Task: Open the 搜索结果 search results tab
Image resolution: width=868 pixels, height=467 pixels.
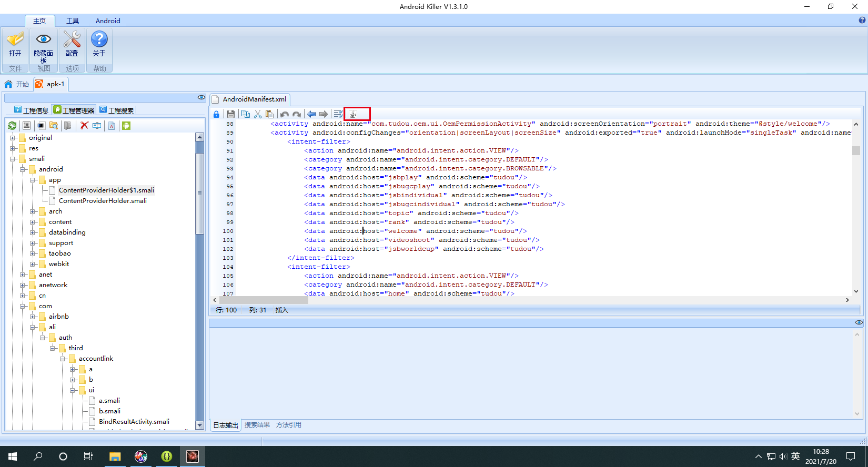Action: [257, 425]
